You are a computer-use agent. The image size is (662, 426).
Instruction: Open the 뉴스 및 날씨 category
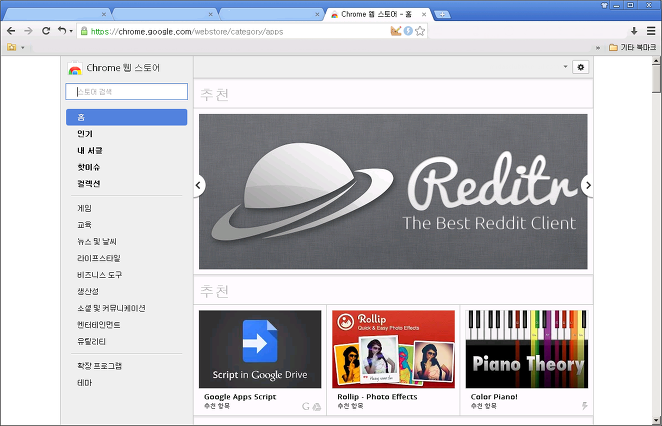pyautogui.click(x=97, y=241)
